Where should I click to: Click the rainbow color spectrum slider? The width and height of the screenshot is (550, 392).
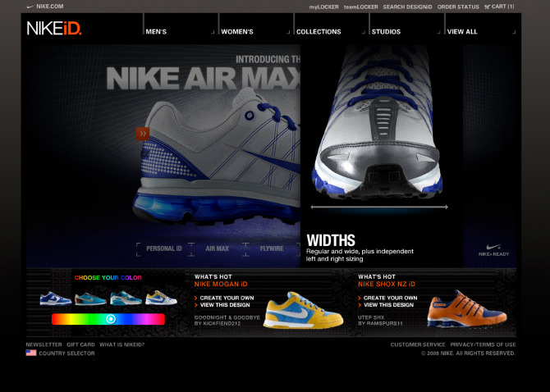tap(108, 319)
